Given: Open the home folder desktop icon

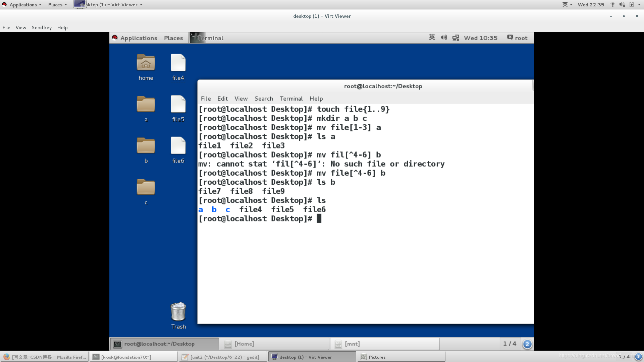Looking at the screenshot, I should click(x=146, y=63).
